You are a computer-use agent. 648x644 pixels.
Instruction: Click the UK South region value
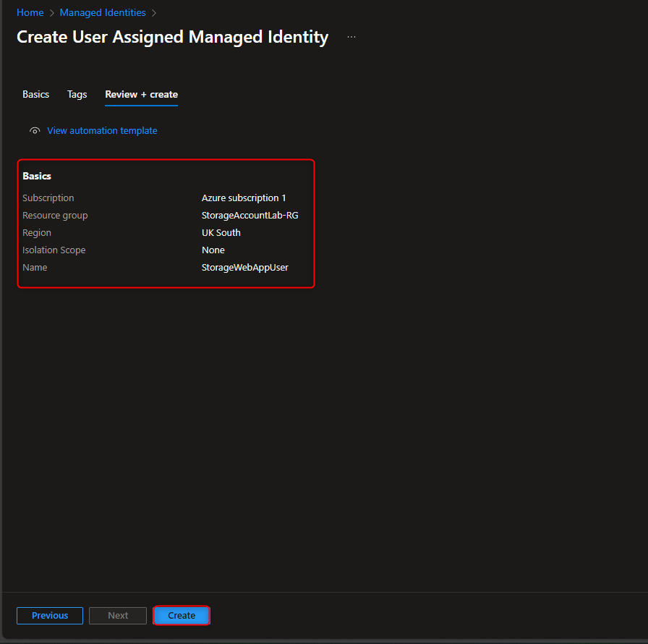pos(221,232)
